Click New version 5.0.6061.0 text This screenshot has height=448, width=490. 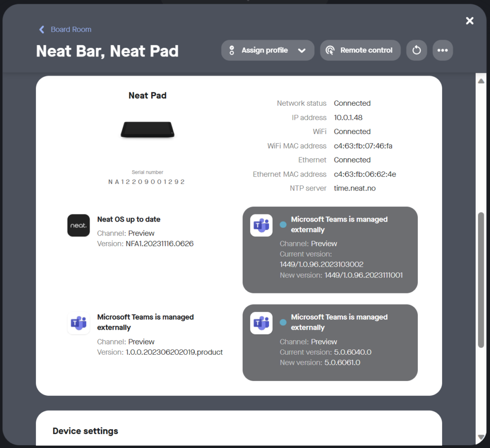click(x=320, y=363)
